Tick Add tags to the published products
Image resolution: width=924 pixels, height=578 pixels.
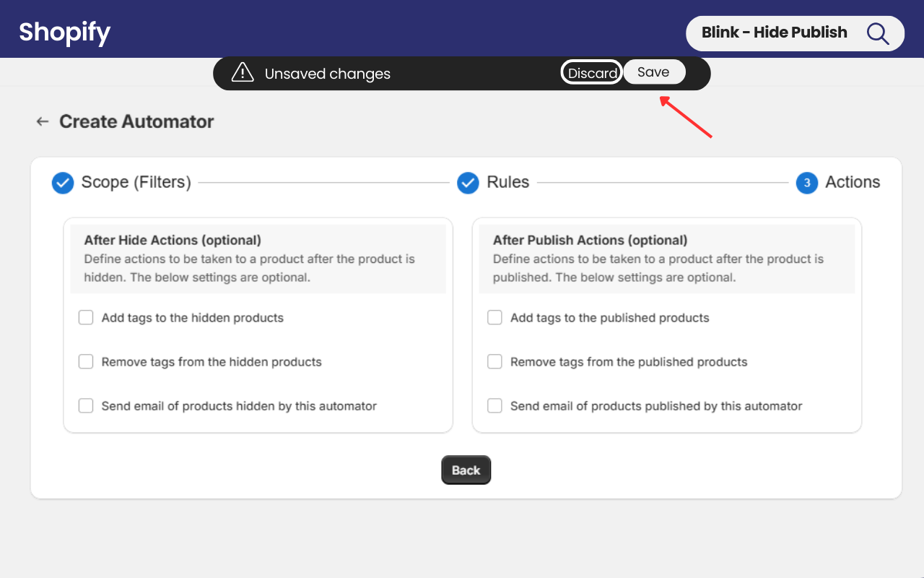click(x=494, y=318)
